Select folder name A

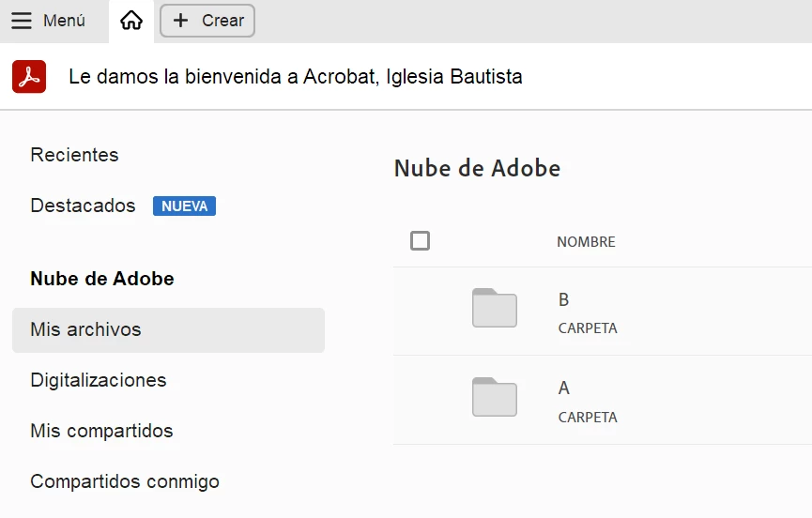coord(564,388)
